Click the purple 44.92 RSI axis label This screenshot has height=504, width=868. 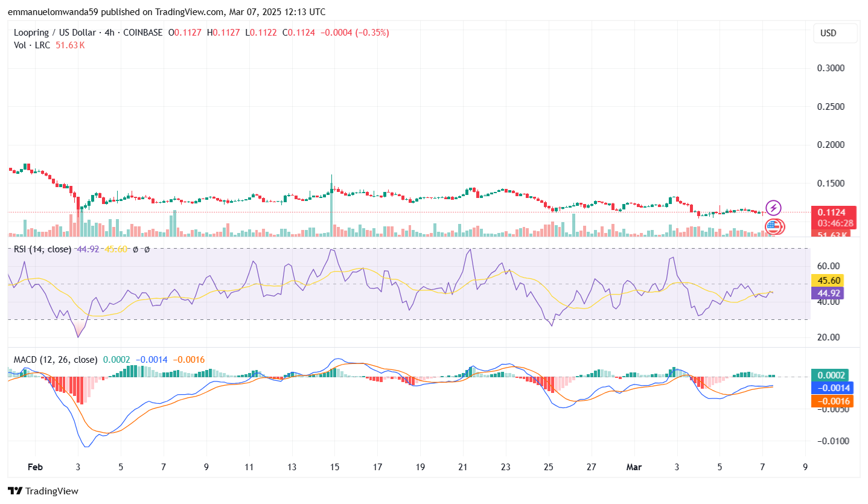[827, 293]
